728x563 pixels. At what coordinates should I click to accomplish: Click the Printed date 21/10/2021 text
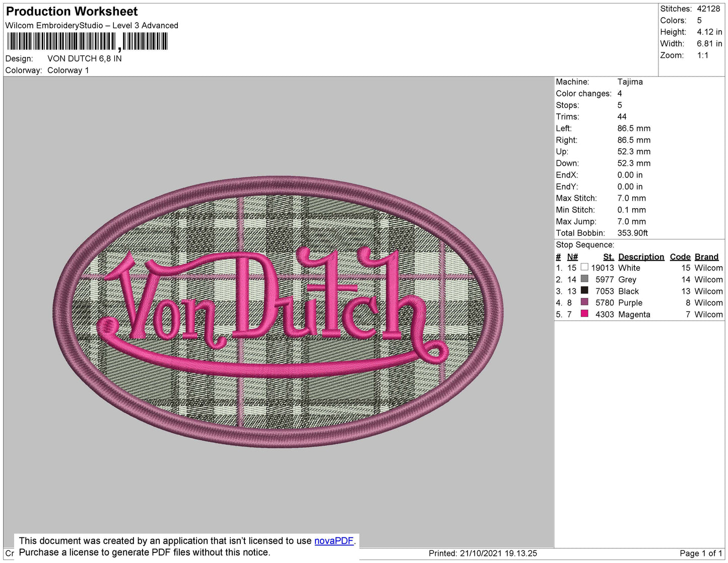coord(483,553)
